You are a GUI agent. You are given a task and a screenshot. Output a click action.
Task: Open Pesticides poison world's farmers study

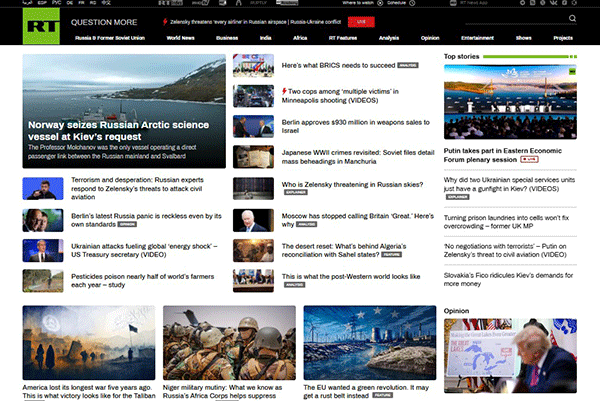[142, 280]
